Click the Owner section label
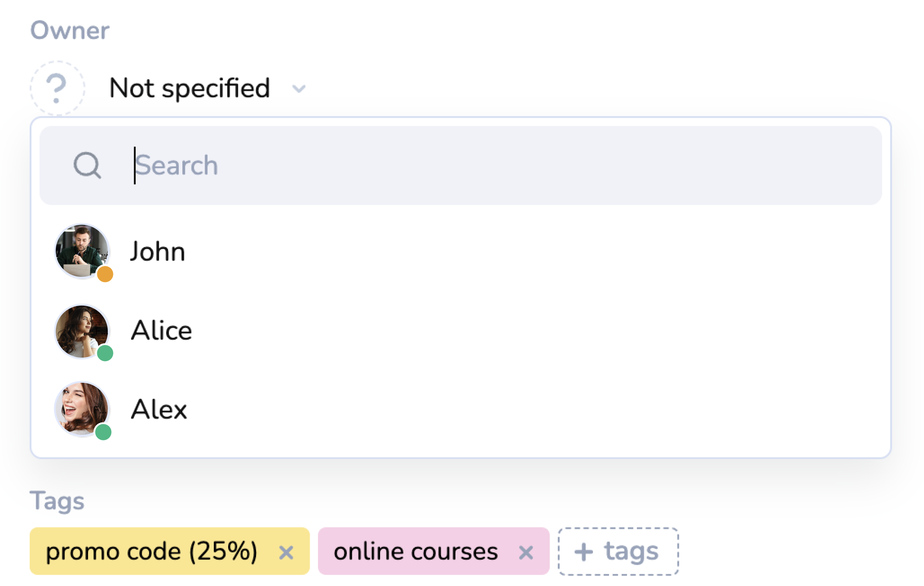Viewport: 924px width, 586px height. tap(70, 31)
